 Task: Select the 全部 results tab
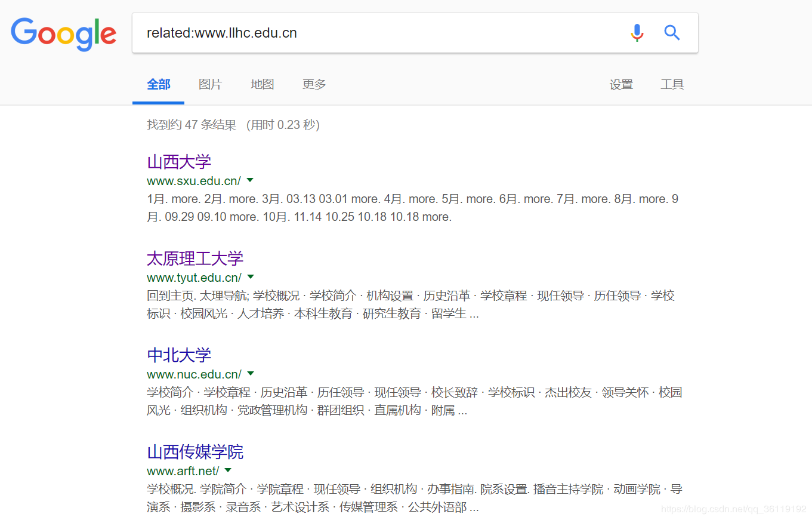(159, 85)
